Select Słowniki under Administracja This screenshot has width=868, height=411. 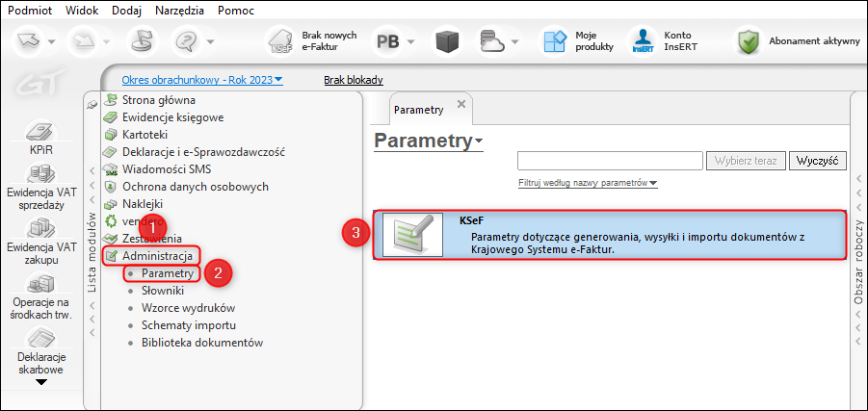coord(162,291)
